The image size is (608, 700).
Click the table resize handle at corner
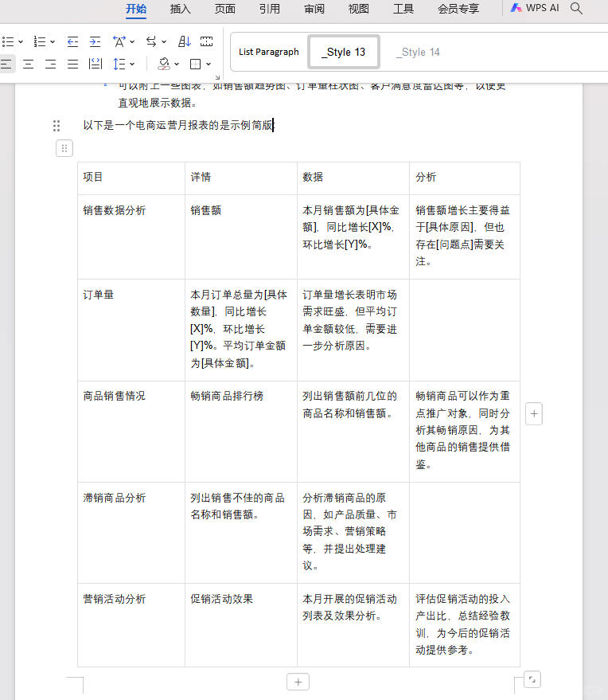pyautogui.click(x=532, y=679)
